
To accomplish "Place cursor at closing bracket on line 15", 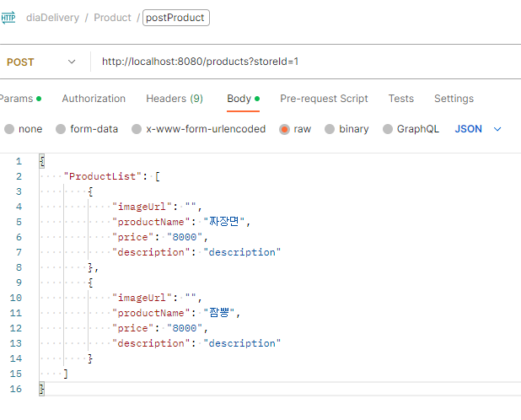I will click(66, 374).
